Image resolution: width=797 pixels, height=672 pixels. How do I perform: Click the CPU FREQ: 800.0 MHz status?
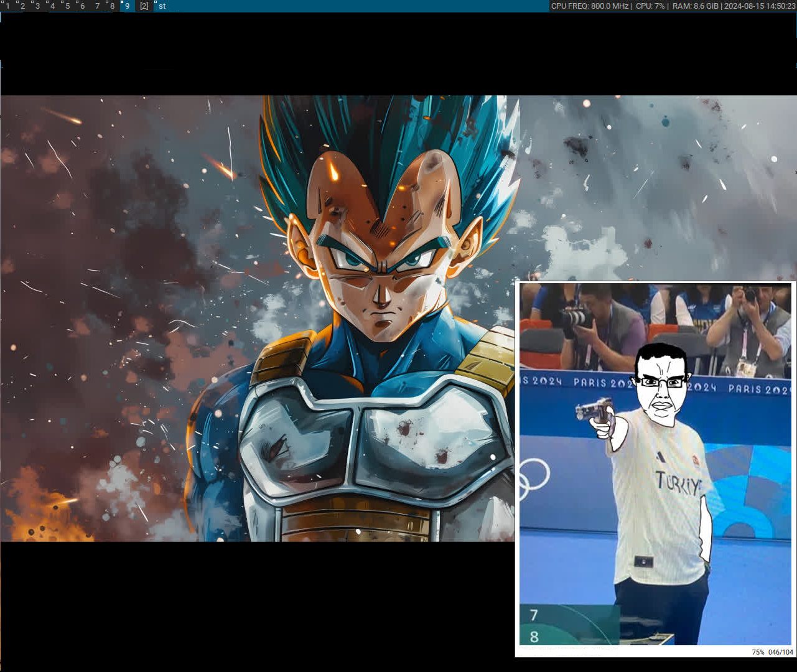click(x=590, y=6)
